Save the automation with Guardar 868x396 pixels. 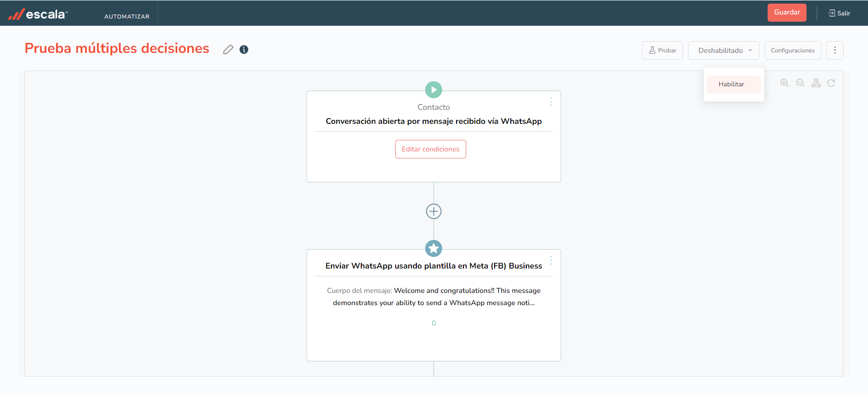pyautogui.click(x=787, y=12)
